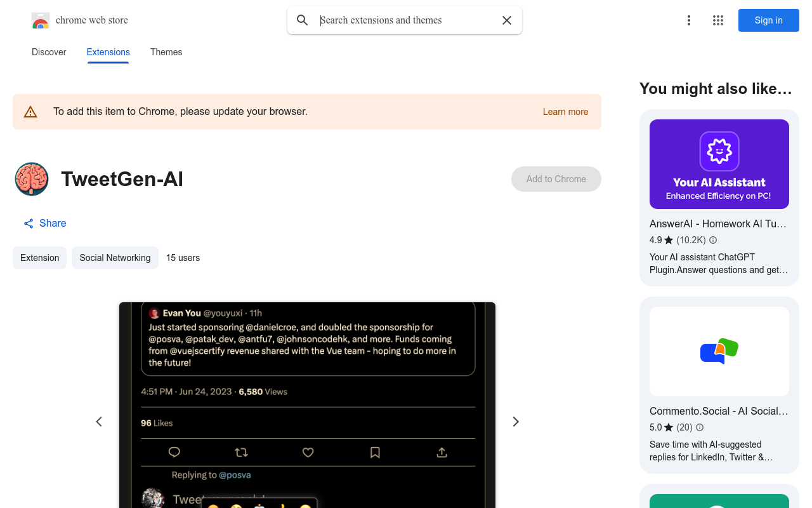Click the star beside Commento.Social 5.0 rating

[x=669, y=427]
